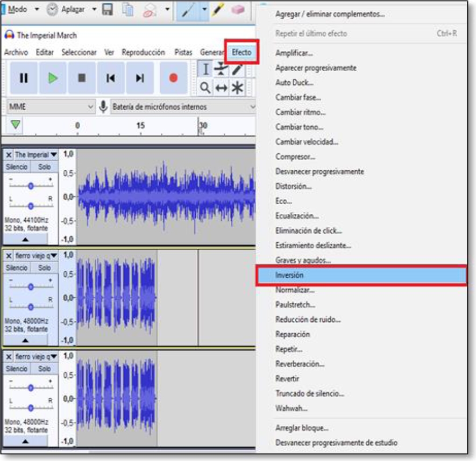The width and height of the screenshot is (476, 461).
Task: Toggle Silencio on the bottom fierro viejo track
Action: pos(17,369)
